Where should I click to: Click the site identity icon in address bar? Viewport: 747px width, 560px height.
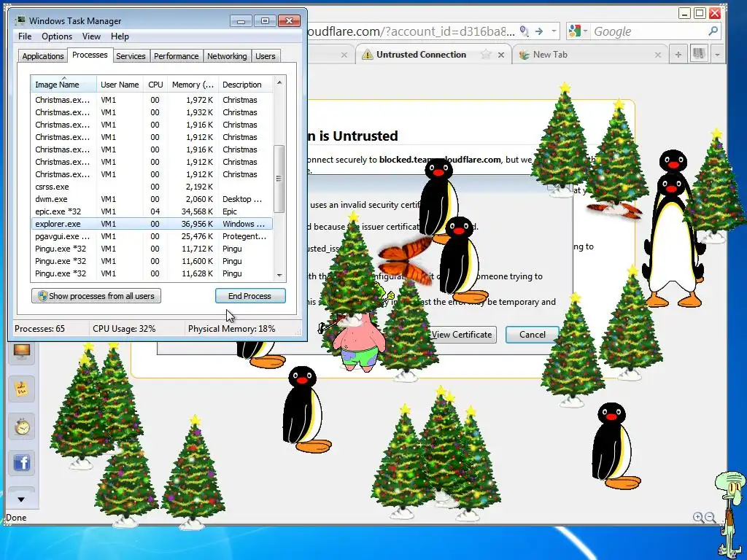click(524, 31)
